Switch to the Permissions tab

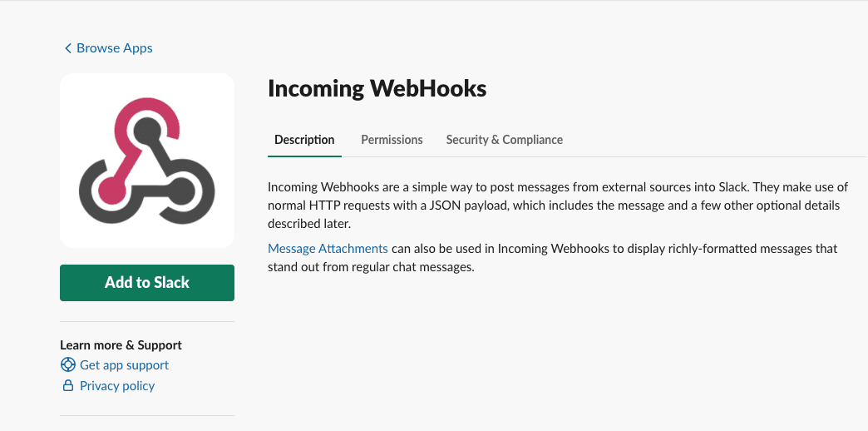pos(392,140)
